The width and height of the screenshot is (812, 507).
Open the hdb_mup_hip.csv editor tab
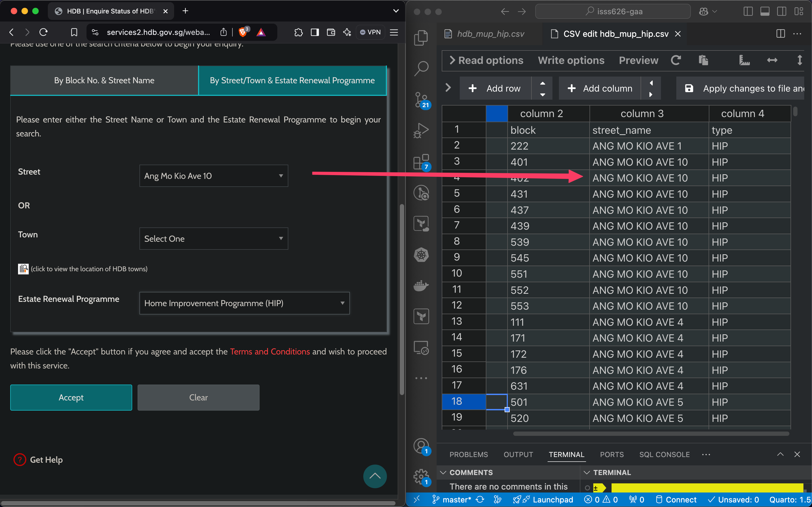click(490, 34)
